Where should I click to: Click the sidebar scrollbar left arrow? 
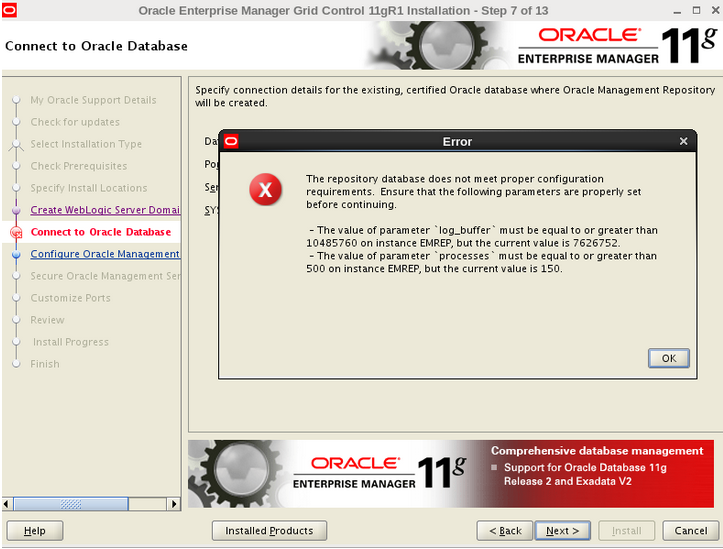6,504
